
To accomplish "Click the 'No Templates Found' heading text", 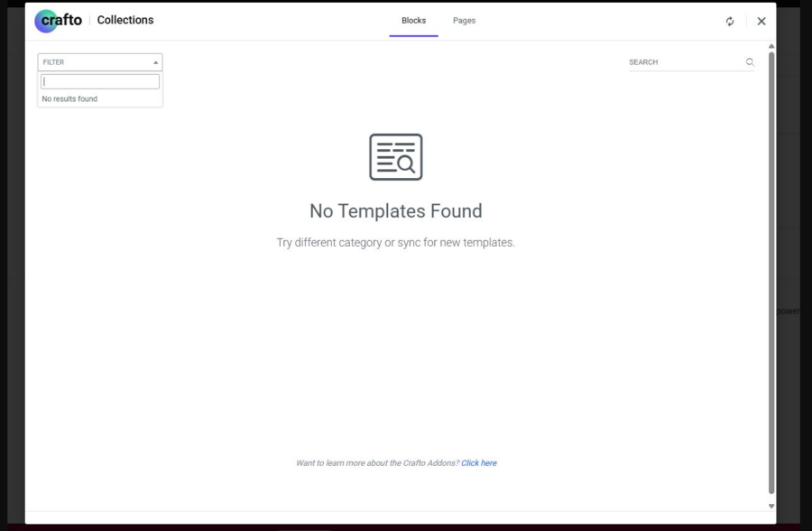I will pos(395,210).
